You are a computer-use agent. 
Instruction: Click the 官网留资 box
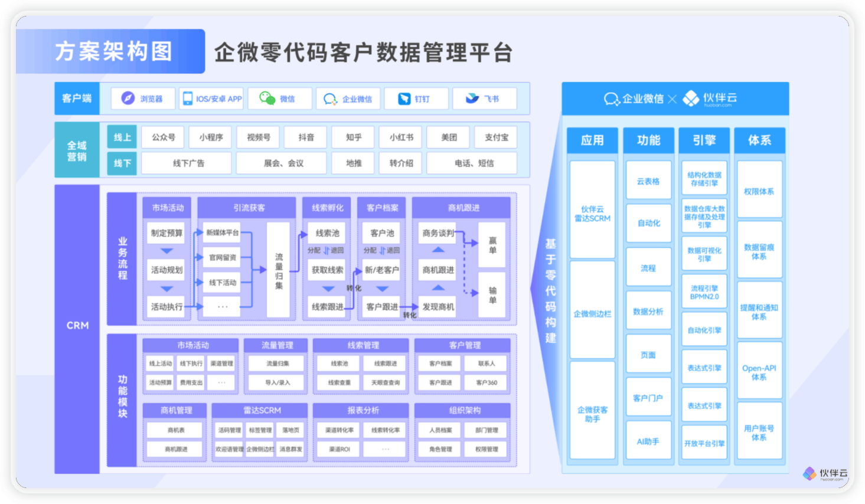point(222,257)
